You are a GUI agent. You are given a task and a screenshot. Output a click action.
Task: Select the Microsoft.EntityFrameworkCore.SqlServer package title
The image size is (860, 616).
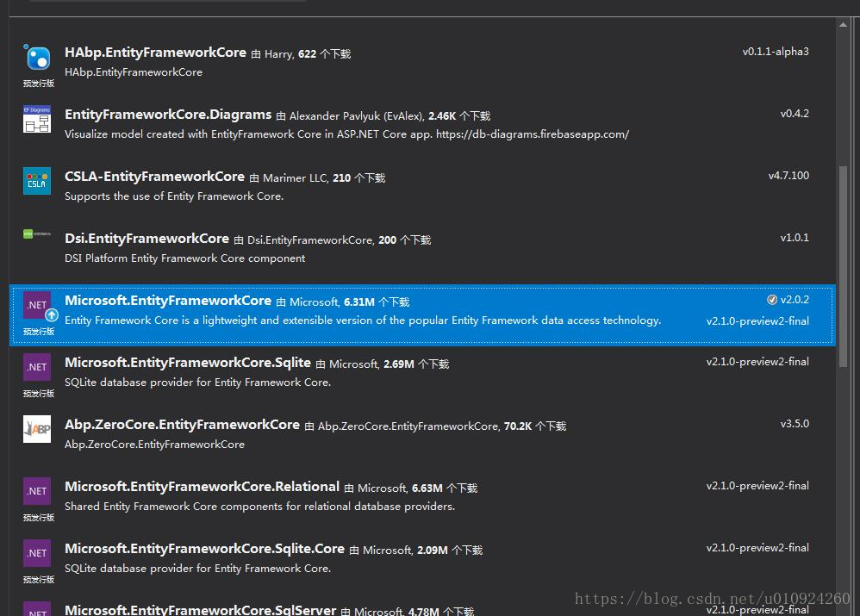coord(200,609)
